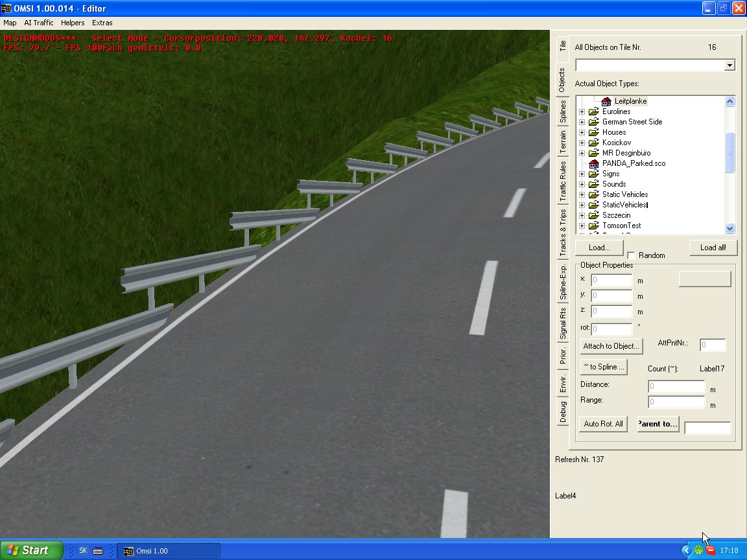
Task: Click the red tray icon in taskbar
Action: (x=711, y=550)
